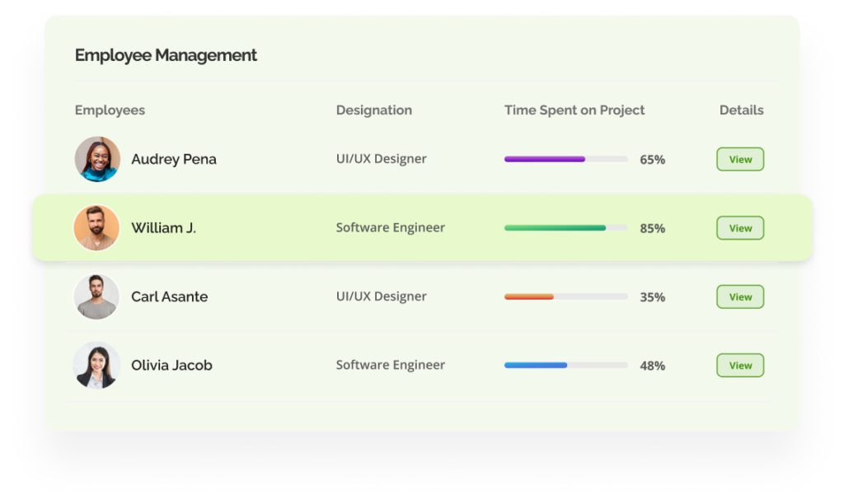
Task: Open Audrey Pena's profile picture
Action: coord(97,159)
